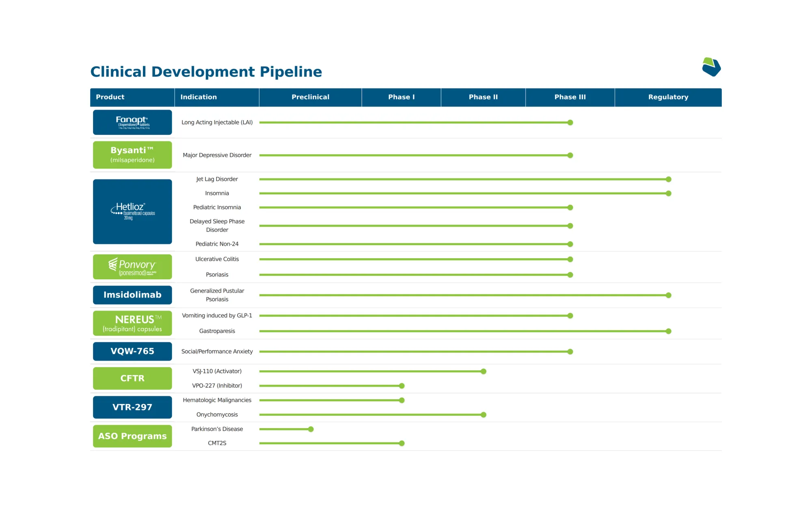Click the company logo top right
812x512 pixels.
click(x=711, y=67)
